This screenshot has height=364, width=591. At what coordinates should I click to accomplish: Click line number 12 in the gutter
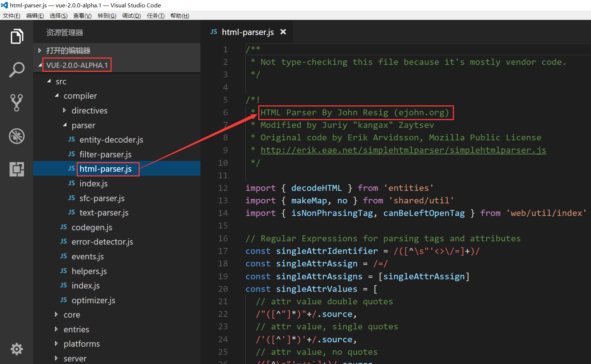point(223,188)
